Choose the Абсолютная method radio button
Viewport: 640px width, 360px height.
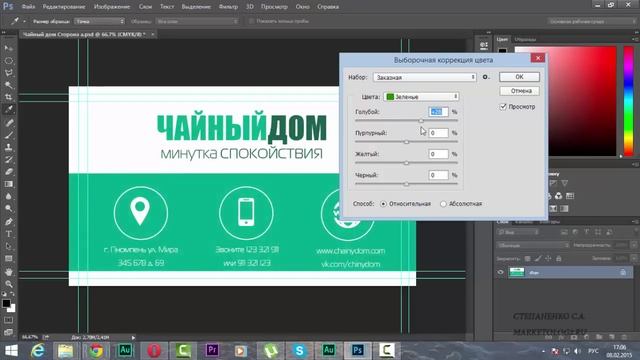coord(443,204)
